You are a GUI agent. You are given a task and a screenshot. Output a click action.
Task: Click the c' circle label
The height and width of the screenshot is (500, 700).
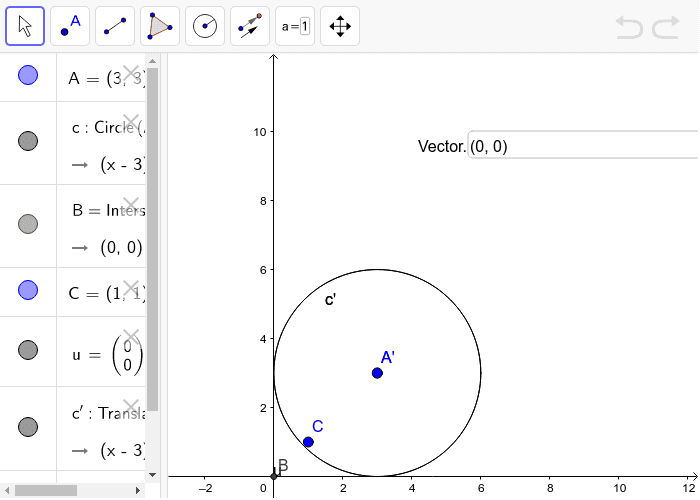coord(330,300)
